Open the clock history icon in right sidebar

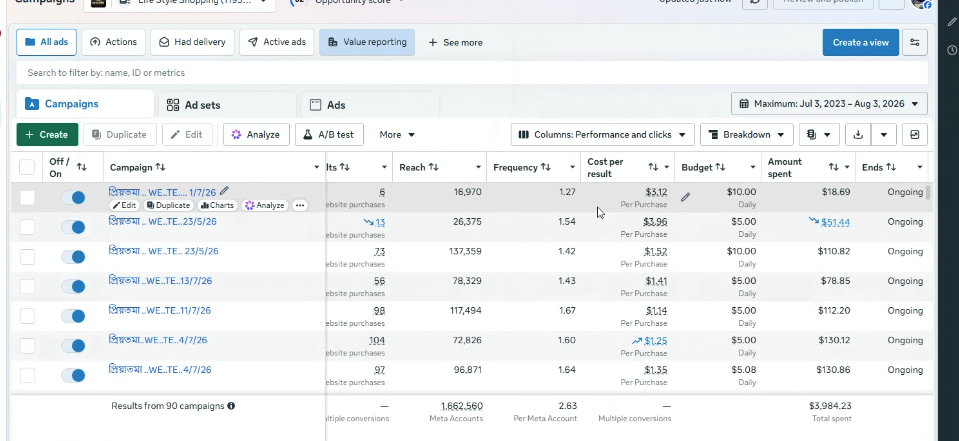tap(952, 50)
